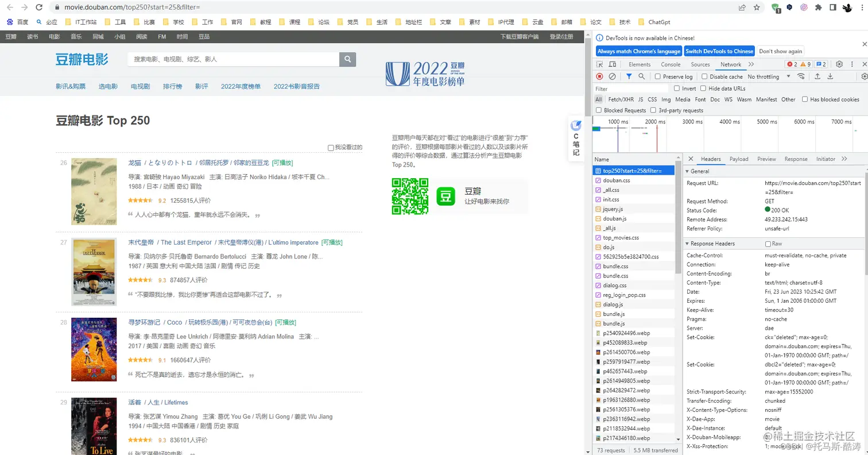
Task: Switch to the Payload tab
Action: (739, 159)
